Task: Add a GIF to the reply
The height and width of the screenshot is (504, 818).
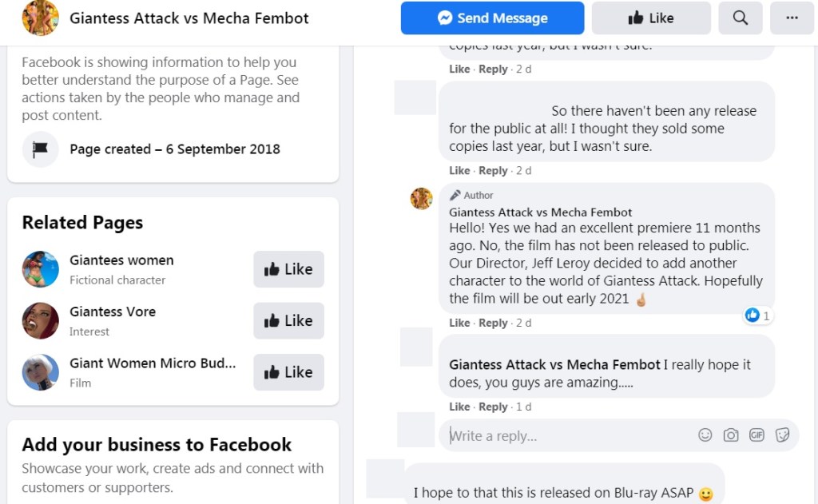Action: [756, 435]
